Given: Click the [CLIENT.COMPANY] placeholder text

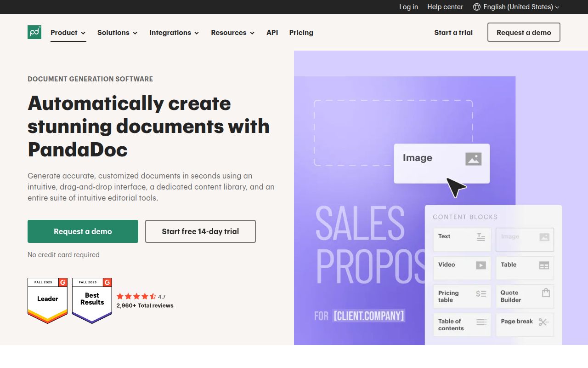Looking at the screenshot, I should (x=369, y=316).
